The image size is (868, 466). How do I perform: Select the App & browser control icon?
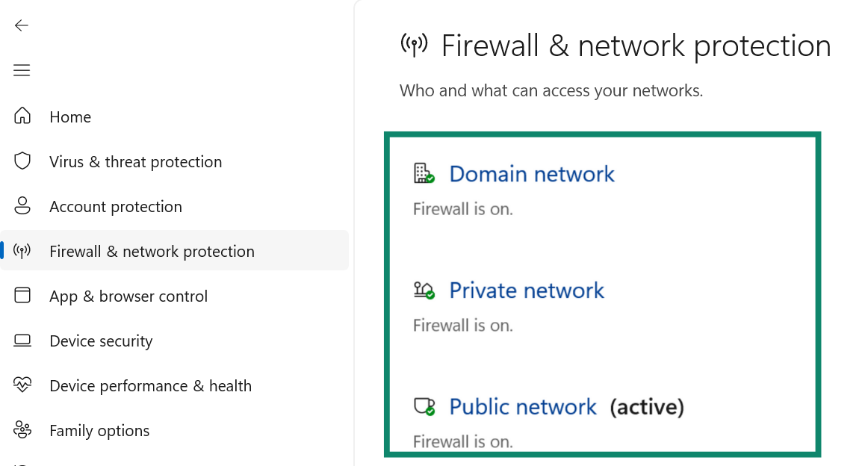point(22,296)
